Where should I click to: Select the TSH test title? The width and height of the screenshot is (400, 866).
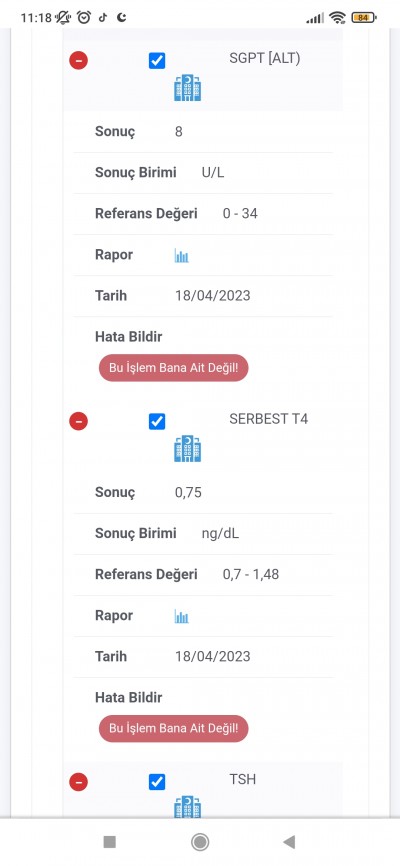tap(243, 780)
